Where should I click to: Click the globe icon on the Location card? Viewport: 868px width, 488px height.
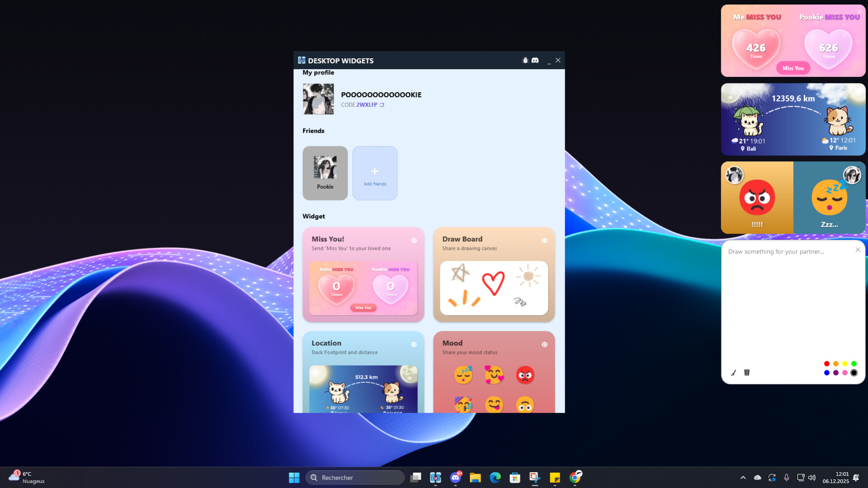click(x=414, y=344)
